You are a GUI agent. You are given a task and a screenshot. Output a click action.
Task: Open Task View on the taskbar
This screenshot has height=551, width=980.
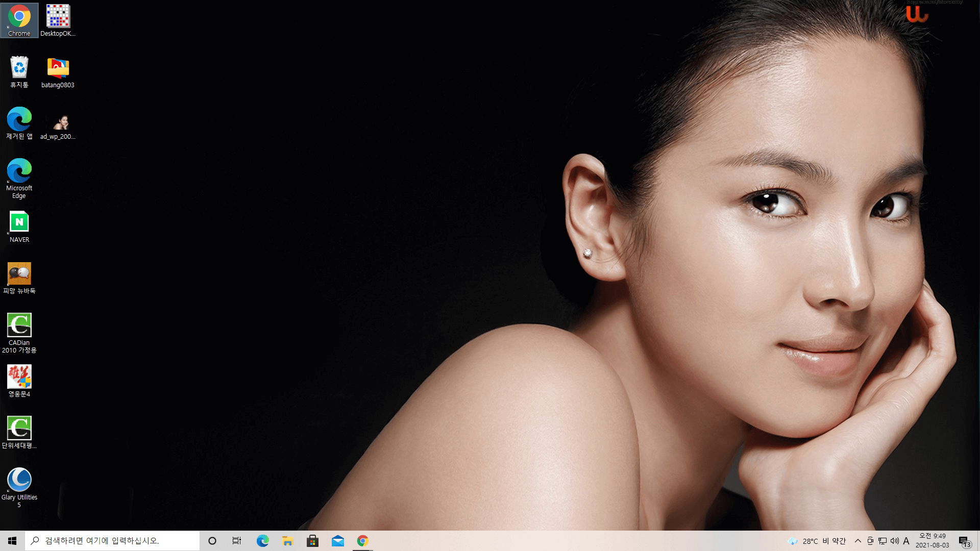click(x=237, y=541)
